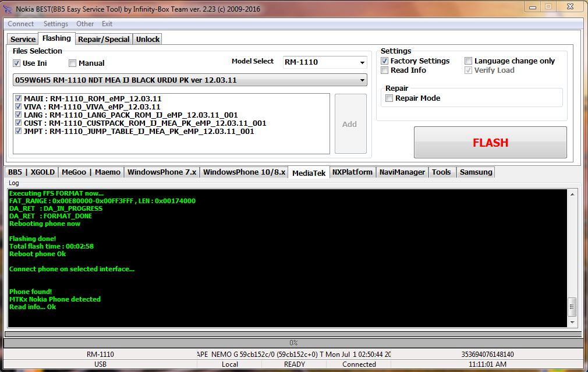Click the 'Flashing done!' log line
The width and height of the screenshot is (588, 372).
(x=33, y=239)
